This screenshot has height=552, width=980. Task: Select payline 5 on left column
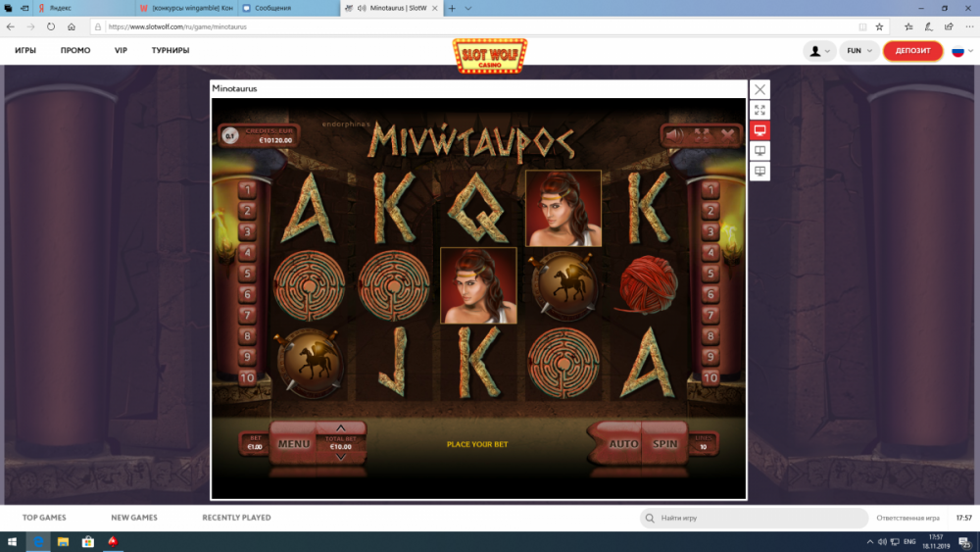click(247, 274)
